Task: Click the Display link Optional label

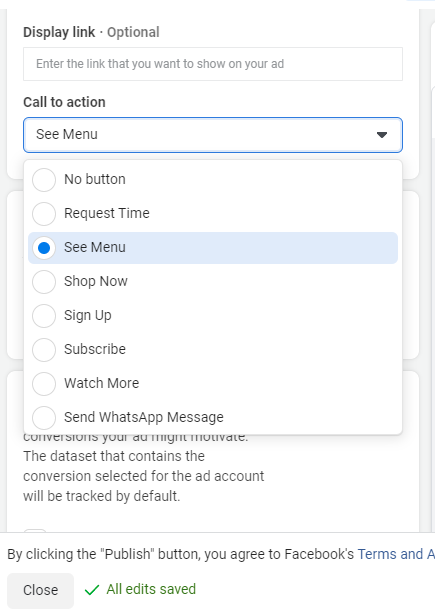Action: (92, 32)
